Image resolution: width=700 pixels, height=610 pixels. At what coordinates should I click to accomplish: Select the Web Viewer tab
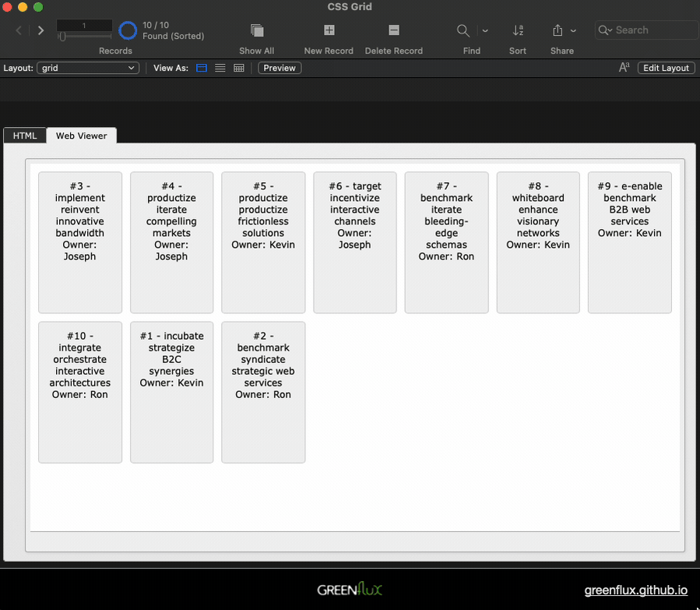coord(81,136)
